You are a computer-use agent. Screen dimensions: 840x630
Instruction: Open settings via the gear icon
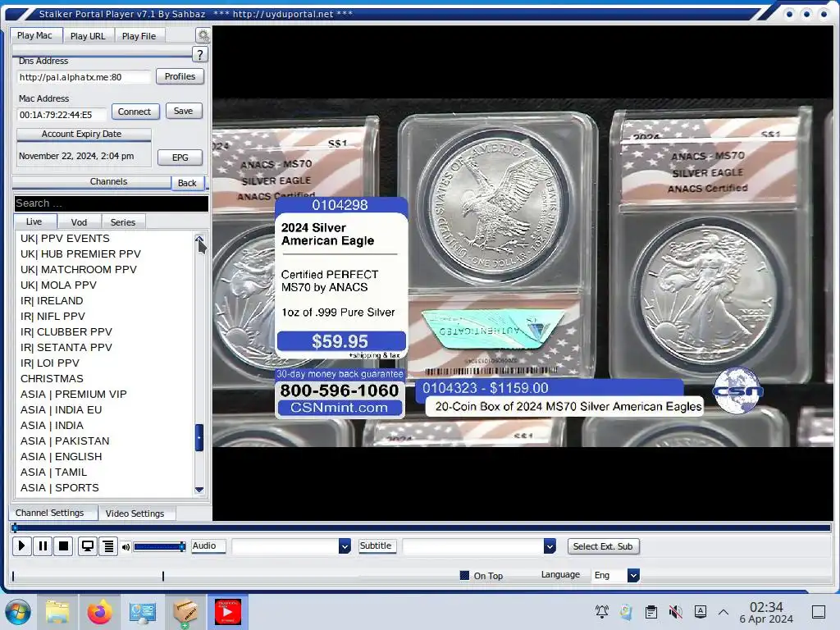point(203,35)
